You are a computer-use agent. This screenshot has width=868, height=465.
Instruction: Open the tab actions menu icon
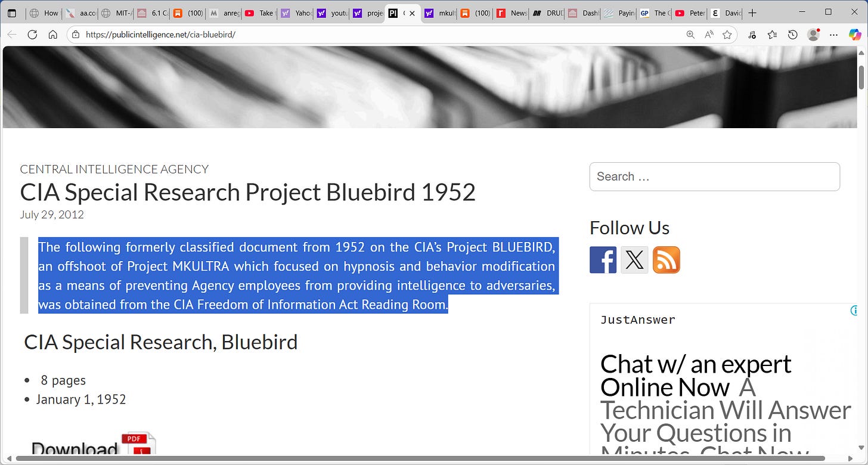pos(12,13)
